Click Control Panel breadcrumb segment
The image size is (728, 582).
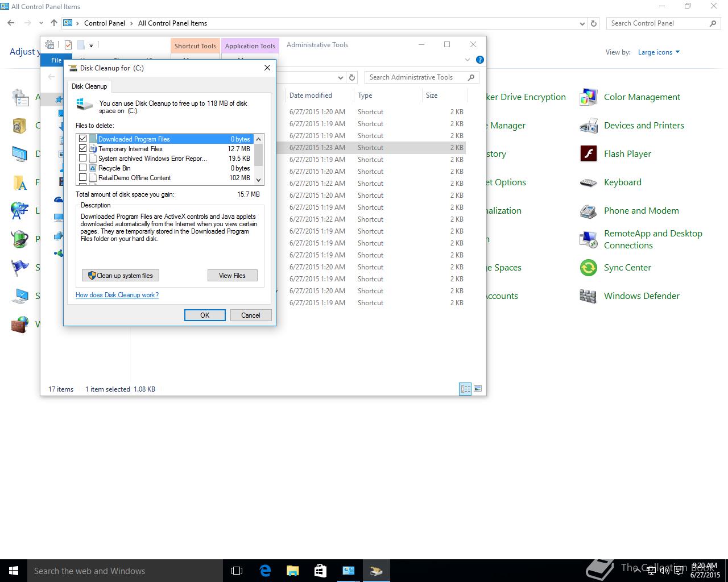[105, 23]
